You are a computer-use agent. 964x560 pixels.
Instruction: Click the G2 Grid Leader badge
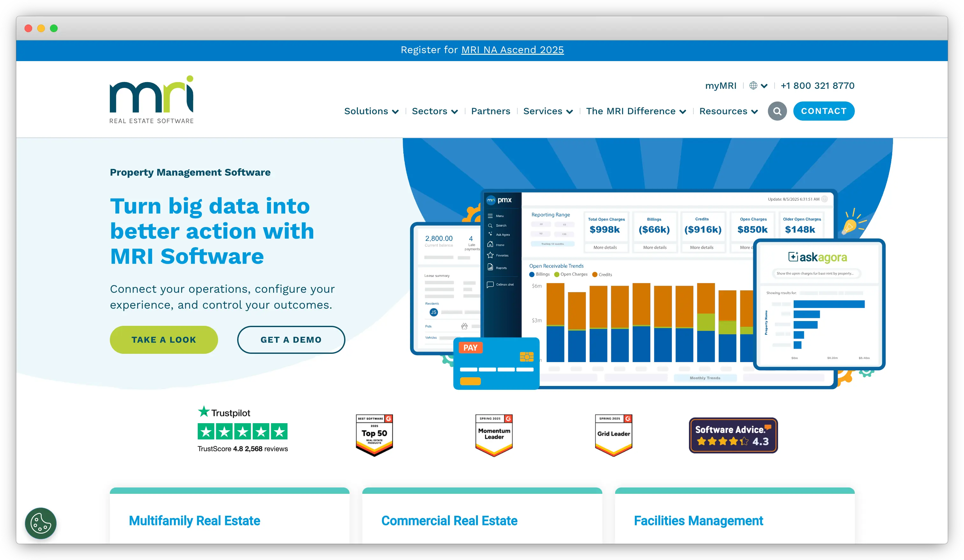click(613, 435)
